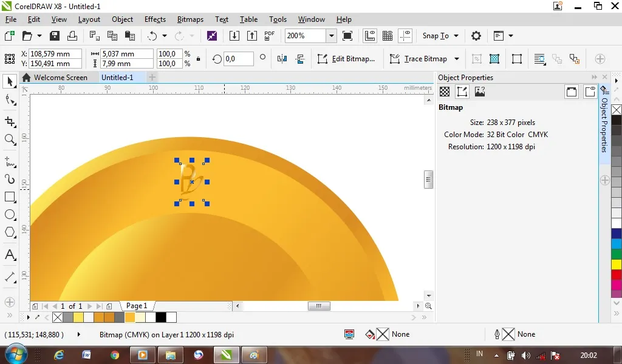This screenshot has height=364, width=622.
Task: Open the application launcher dropdown arrow
Action: click(511, 36)
